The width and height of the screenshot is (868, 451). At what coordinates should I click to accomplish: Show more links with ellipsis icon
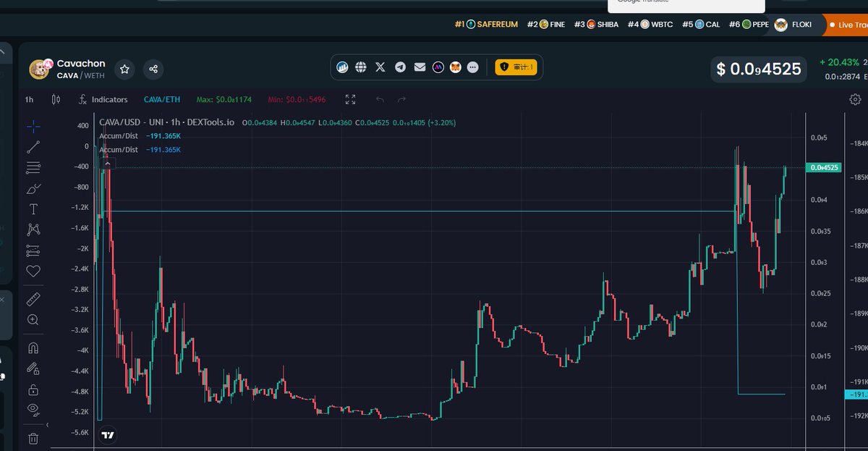coord(473,67)
